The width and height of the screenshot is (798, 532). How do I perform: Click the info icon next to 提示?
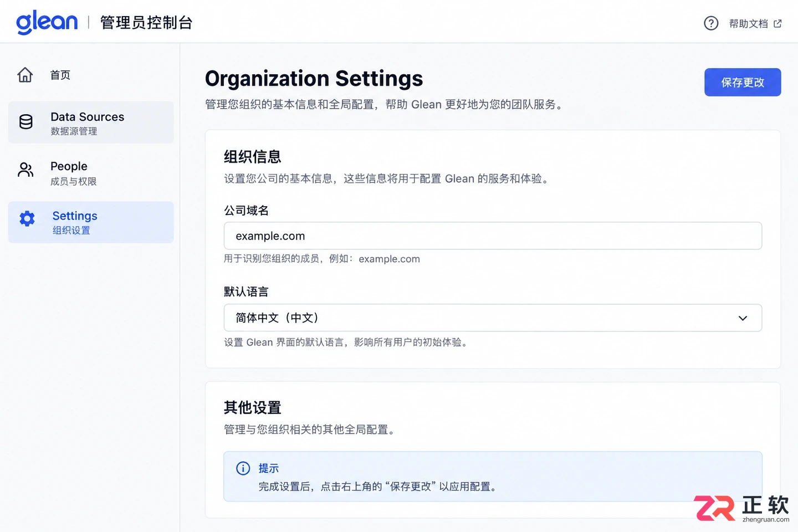[x=243, y=468]
